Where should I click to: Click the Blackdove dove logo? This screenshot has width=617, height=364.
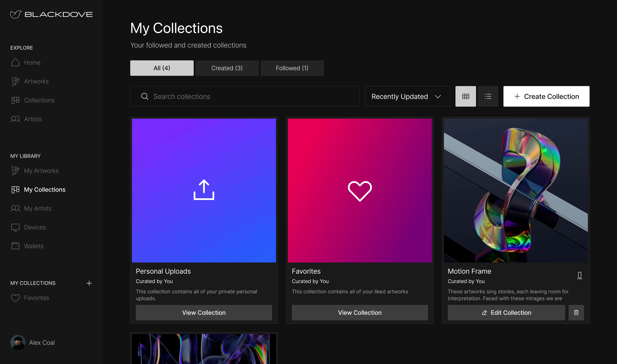(16, 14)
